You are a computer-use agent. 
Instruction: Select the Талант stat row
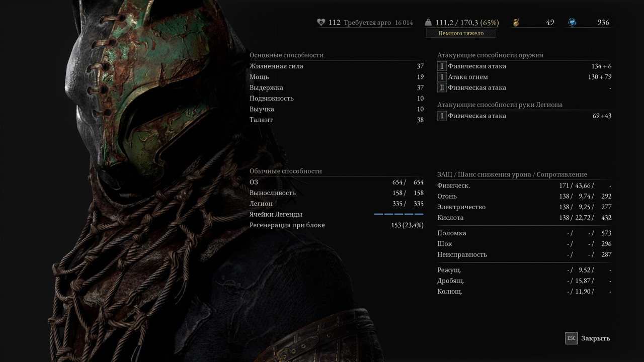point(337,120)
